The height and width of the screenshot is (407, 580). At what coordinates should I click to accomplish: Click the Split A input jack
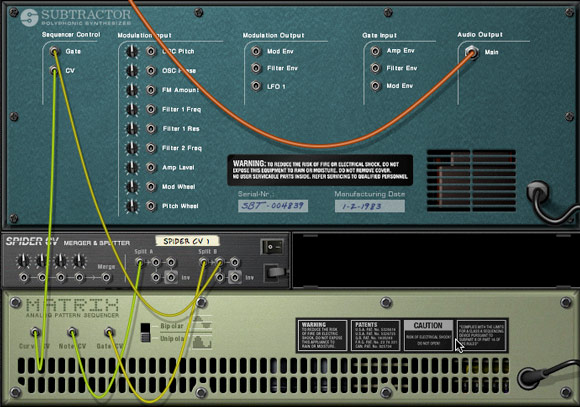pyautogui.click(x=140, y=262)
